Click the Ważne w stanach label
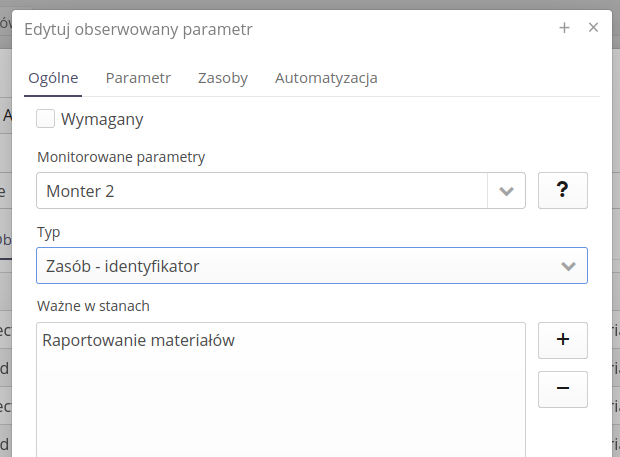This screenshot has height=457, width=620. [93, 305]
